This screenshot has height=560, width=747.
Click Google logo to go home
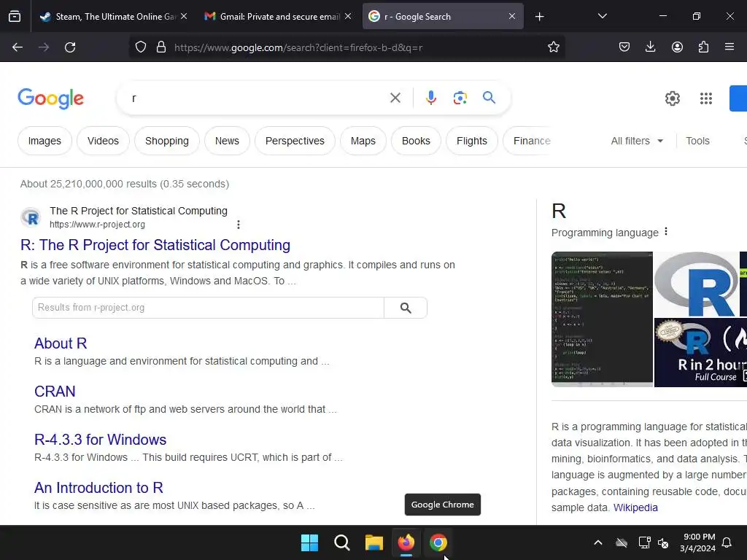(50, 98)
